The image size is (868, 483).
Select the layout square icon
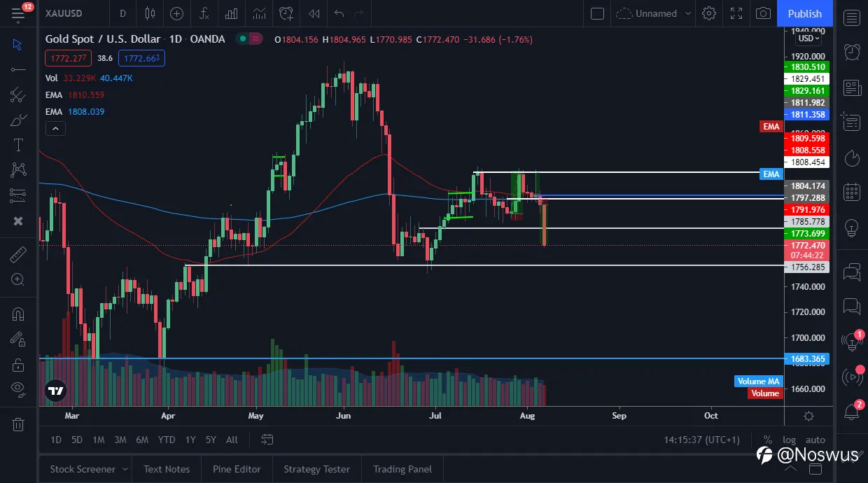(597, 13)
